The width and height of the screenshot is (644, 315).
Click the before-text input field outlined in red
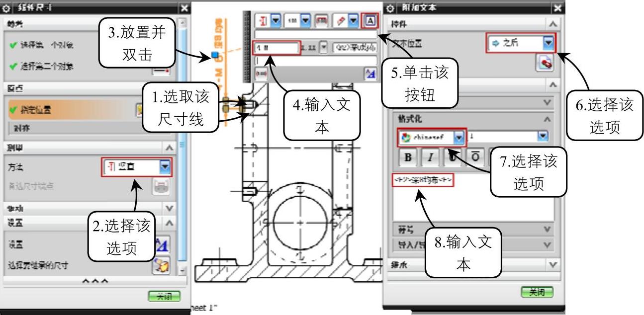(x=276, y=48)
